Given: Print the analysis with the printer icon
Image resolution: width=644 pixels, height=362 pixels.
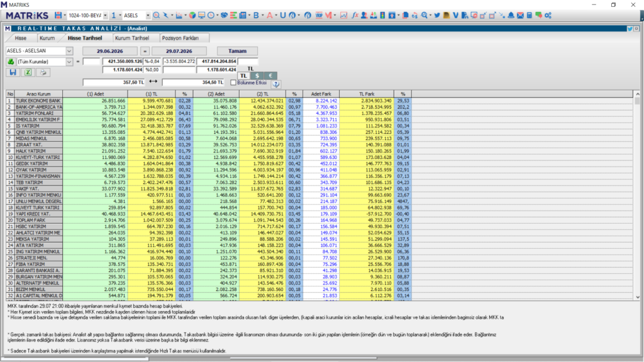Looking at the screenshot, I should (x=43, y=72).
